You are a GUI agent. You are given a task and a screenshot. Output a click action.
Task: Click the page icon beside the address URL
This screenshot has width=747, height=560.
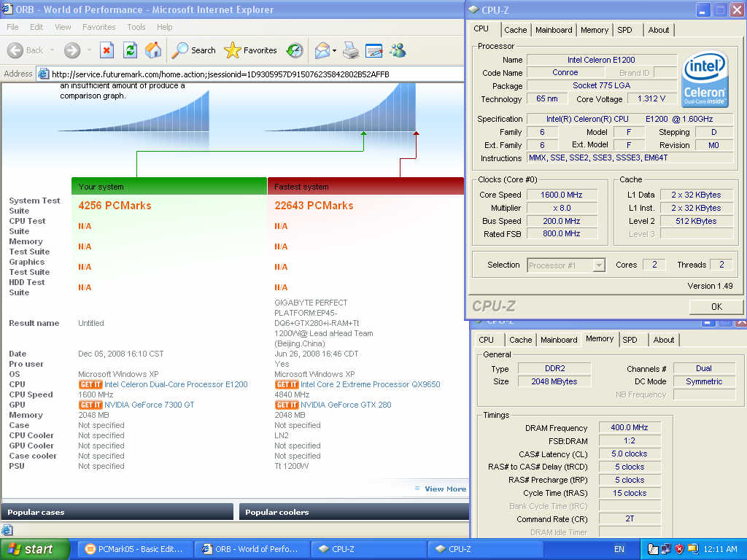point(43,74)
